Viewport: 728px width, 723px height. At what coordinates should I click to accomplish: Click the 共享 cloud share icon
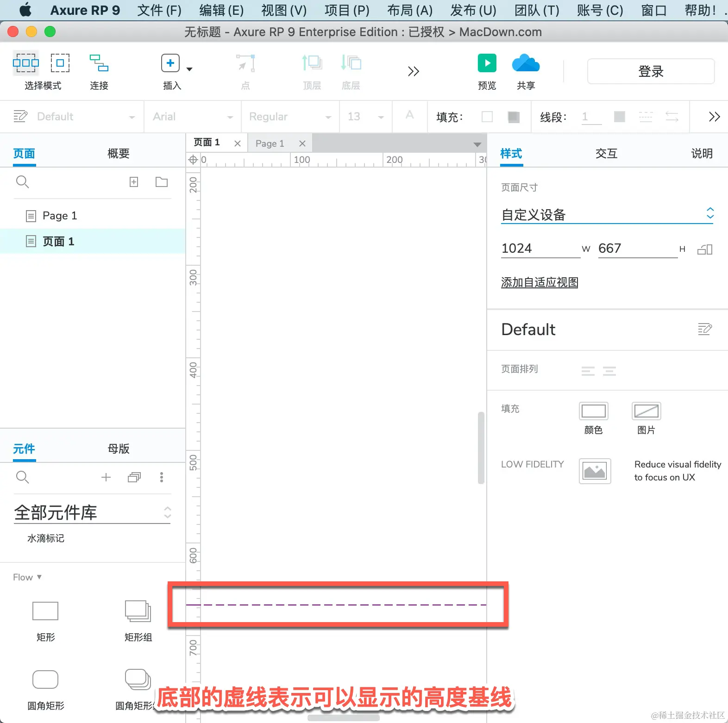526,63
